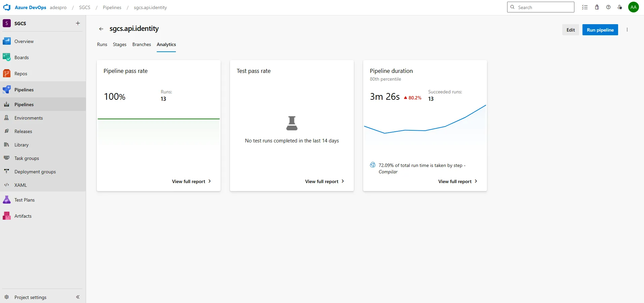Image resolution: width=644 pixels, height=303 pixels.
Task: Click the sgcs.api.identity breadcrumb link
Action: tap(150, 7)
